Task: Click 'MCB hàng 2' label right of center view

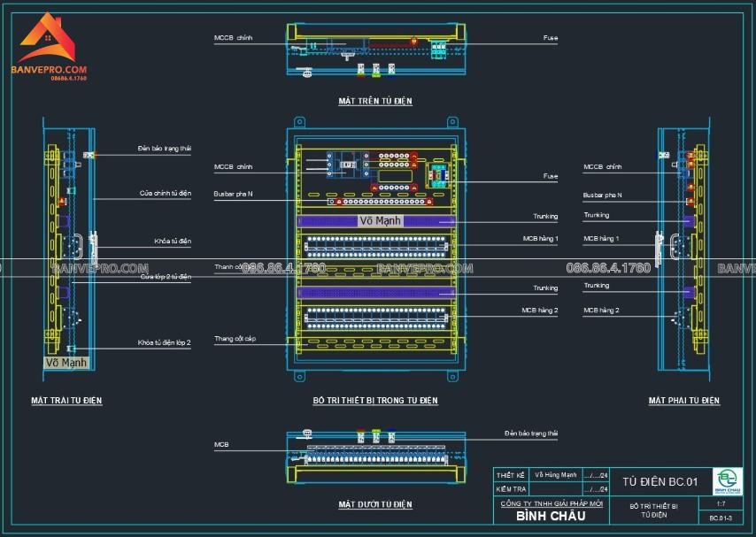Action: tap(539, 310)
